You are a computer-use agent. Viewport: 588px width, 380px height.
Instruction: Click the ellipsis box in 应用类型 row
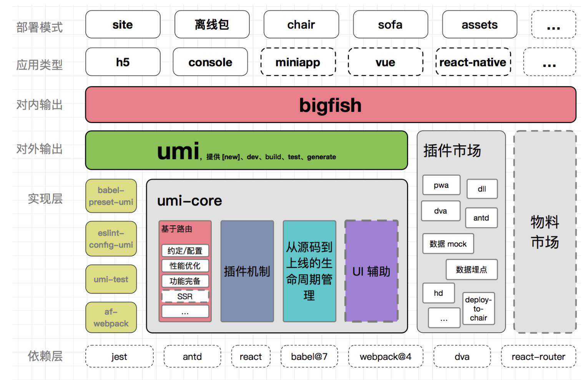click(x=550, y=62)
